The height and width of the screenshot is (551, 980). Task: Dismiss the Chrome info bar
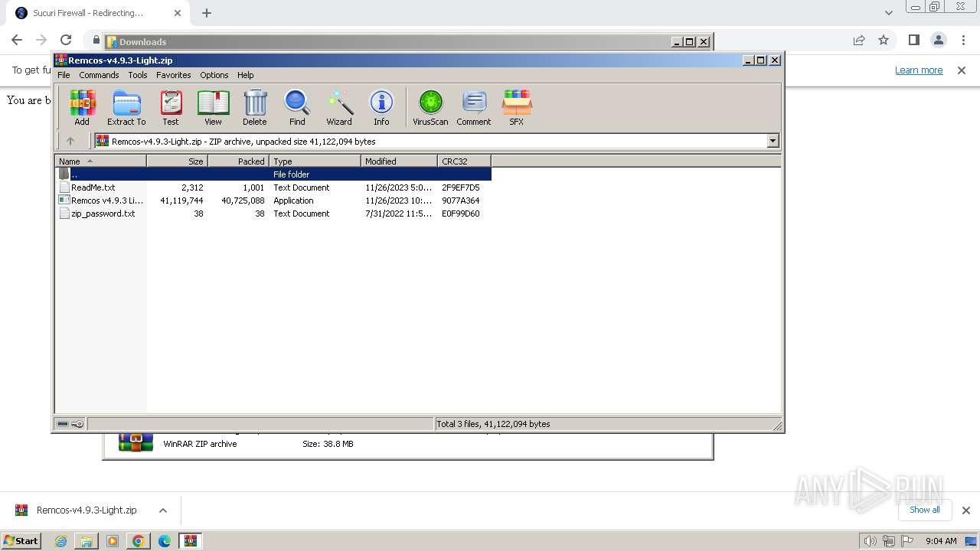click(962, 70)
